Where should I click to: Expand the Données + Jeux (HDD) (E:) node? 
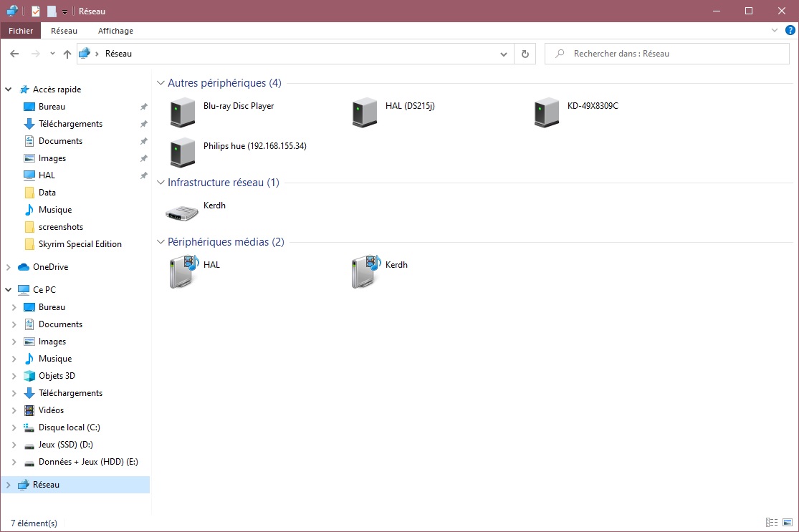coord(14,463)
